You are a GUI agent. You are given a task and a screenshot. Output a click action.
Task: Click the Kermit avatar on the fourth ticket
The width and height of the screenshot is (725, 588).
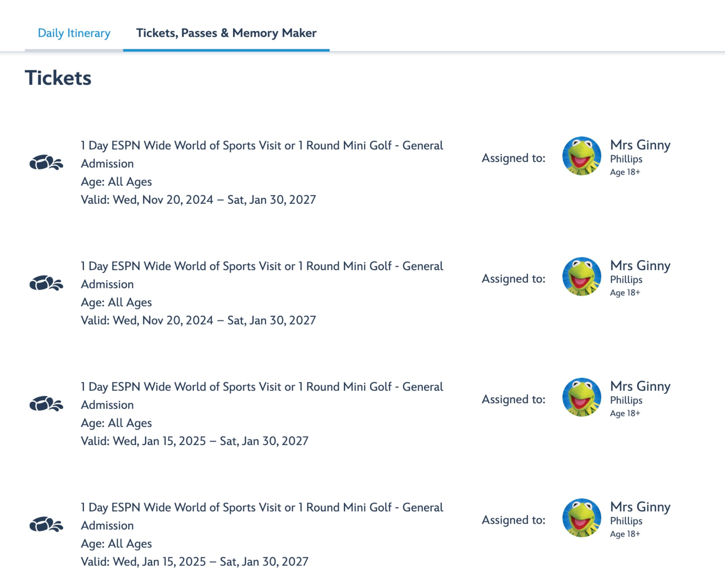tap(582, 518)
